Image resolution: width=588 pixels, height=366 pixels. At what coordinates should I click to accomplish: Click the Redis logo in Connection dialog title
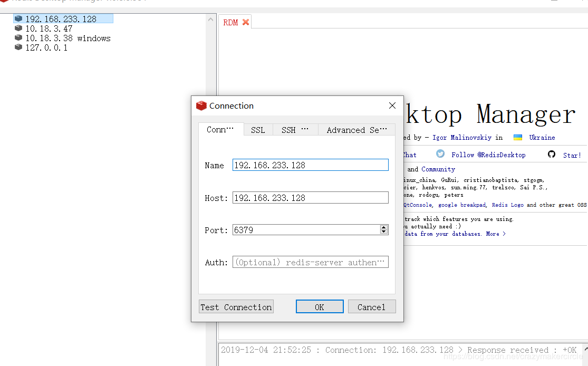point(201,106)
